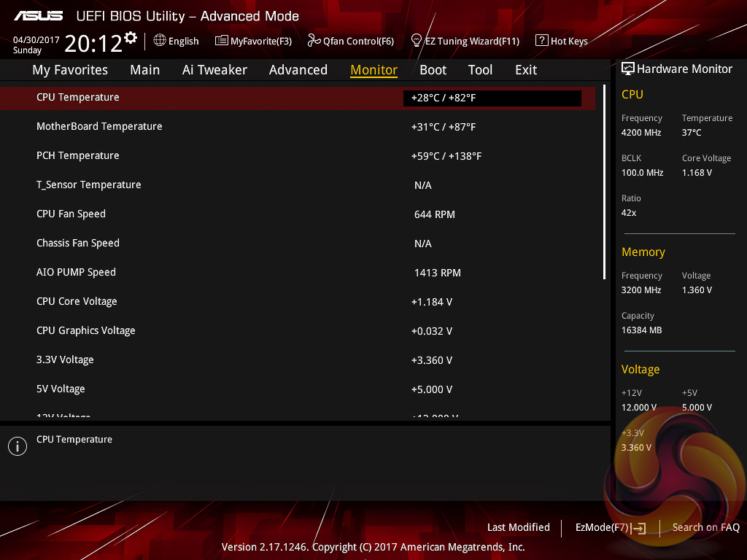Click the +31°C / +87°F value
This screenshot has width=747, height=560.
[444, 127]
